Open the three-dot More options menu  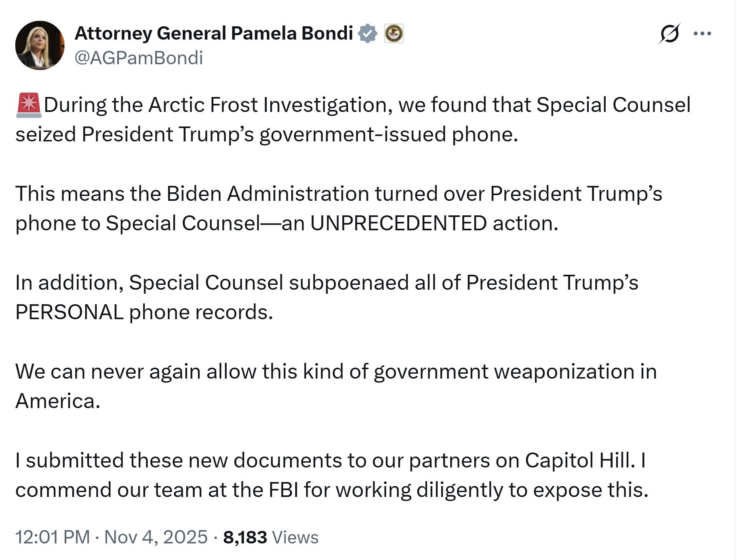click(x=702, y=34)
